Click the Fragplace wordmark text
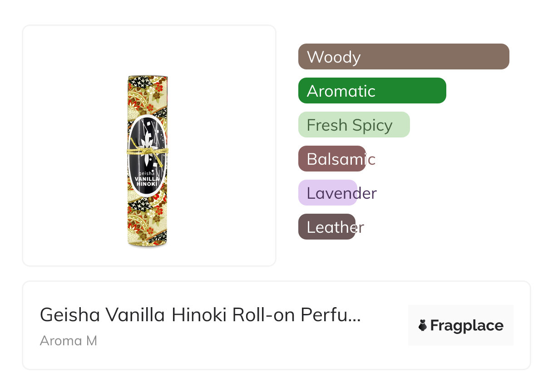553x392 pixels. 467,326
